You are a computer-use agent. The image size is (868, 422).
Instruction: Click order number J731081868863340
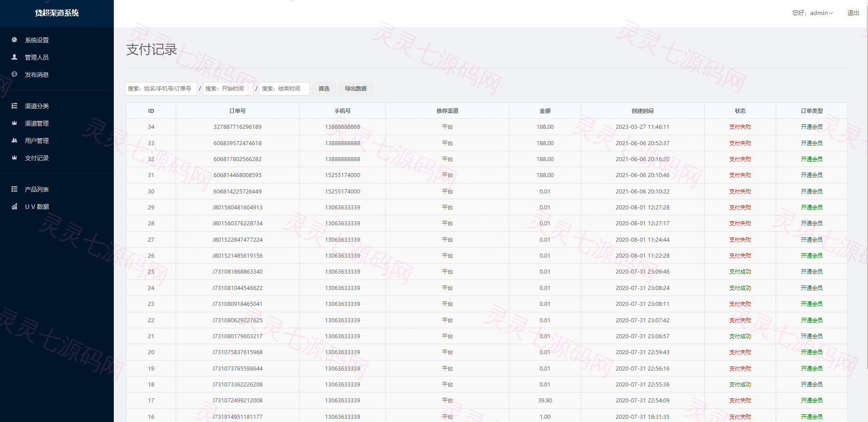click(238, 272)
